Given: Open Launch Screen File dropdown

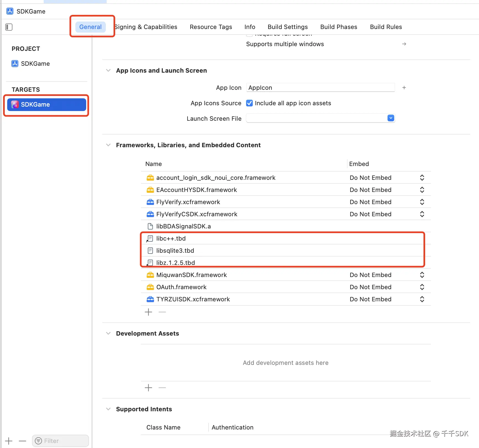Looking at the screenshot, I should (x=391, y=118).
